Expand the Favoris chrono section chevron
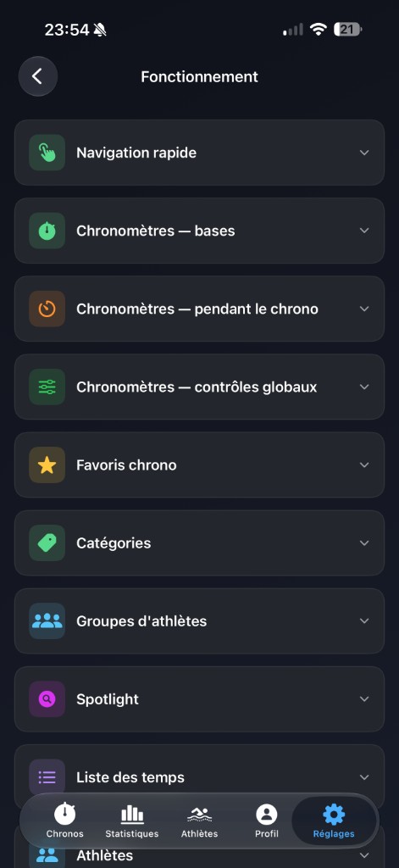The height and width of the screenshot is (868, 399). (364, 465)
